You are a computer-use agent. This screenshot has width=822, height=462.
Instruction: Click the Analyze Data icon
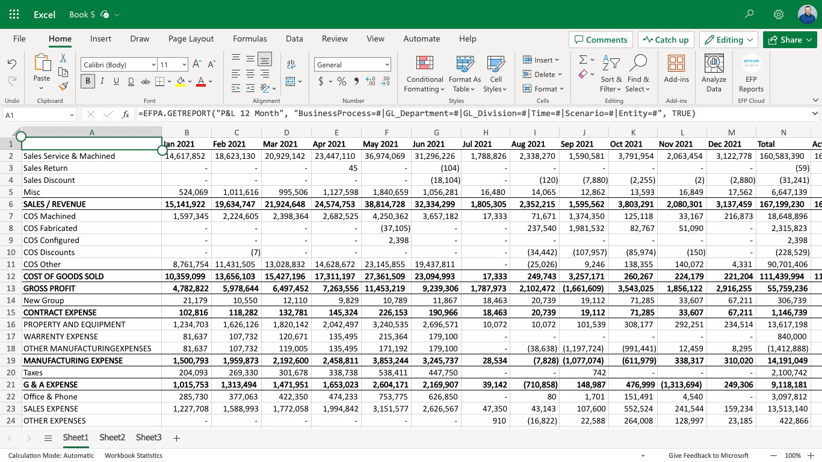coord(714,74)
